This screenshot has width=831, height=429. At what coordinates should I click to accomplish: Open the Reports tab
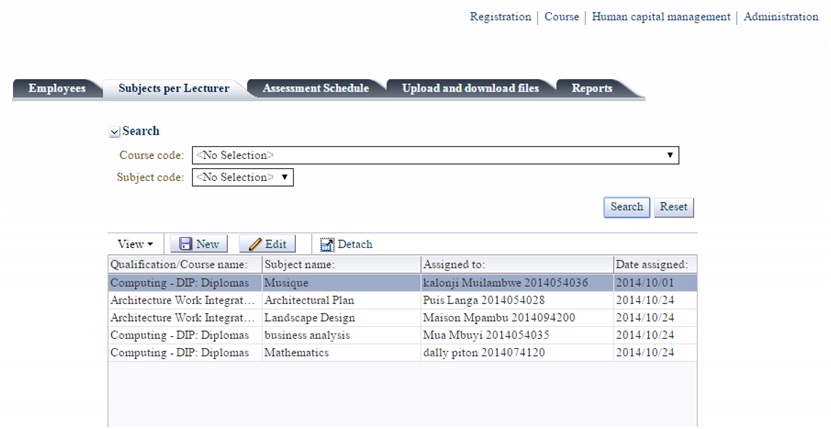pos(592,88)
